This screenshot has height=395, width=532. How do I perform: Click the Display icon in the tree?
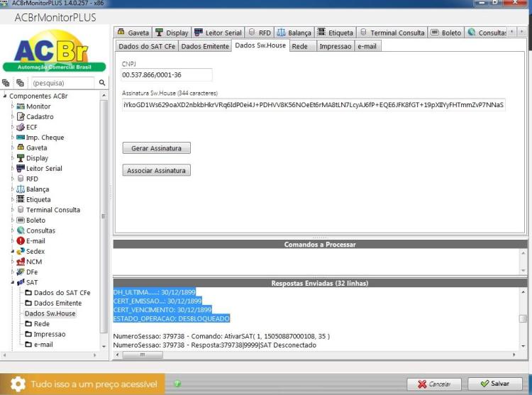pyautogui.click(x=21, y=158)
